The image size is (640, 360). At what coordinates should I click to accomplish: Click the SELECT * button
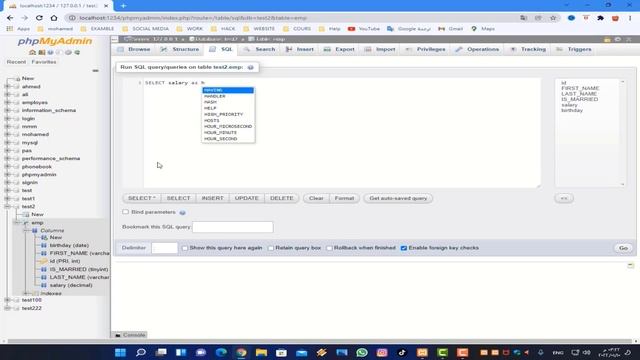pyautogui.click(x=142, y=198)
